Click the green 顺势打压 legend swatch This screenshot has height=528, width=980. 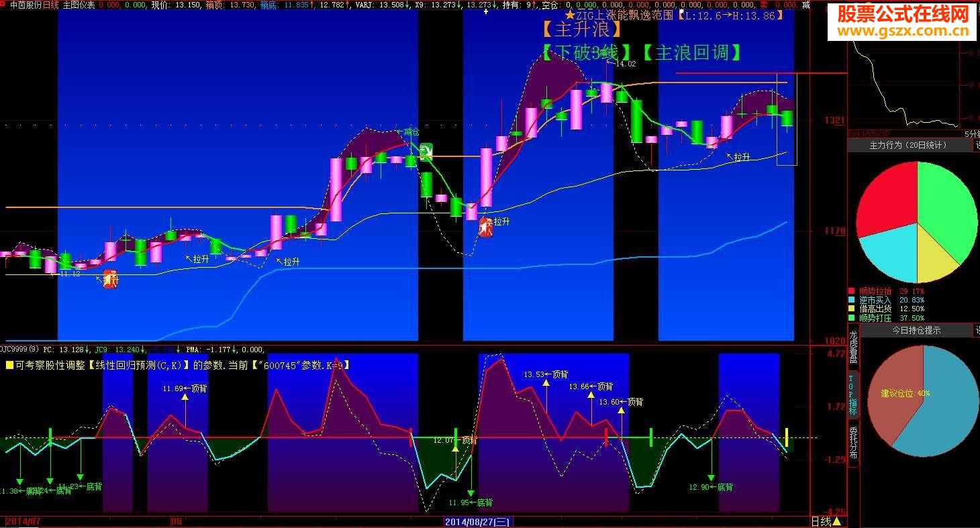[x=852, y=317]
